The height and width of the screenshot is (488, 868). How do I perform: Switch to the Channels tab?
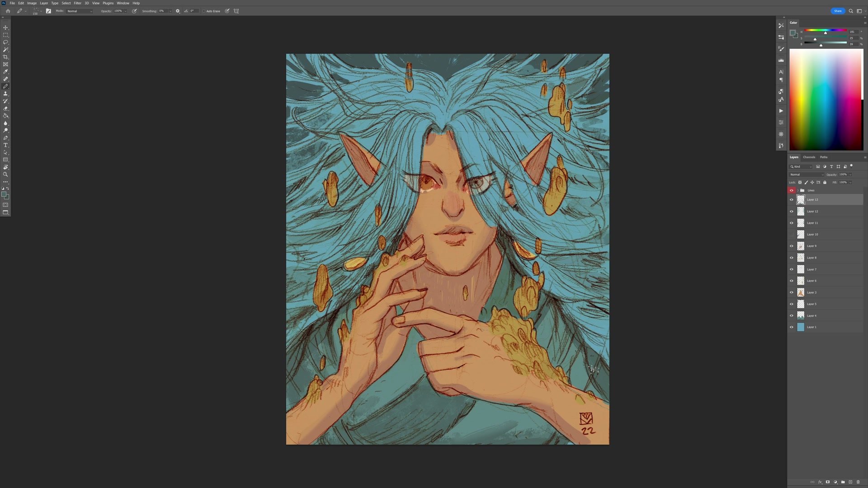809,157
